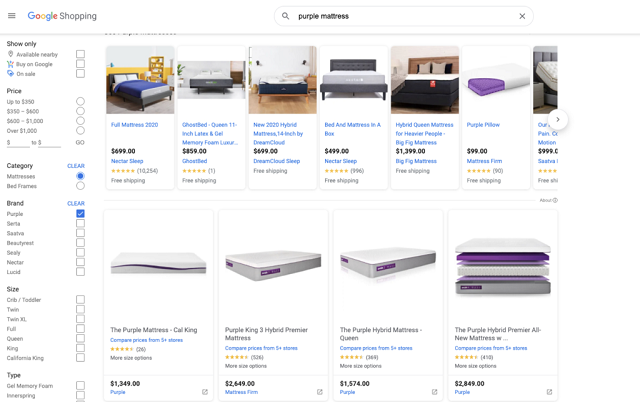Click the minimum price input field
The image size is (640, 402).
tap(18, 143)
